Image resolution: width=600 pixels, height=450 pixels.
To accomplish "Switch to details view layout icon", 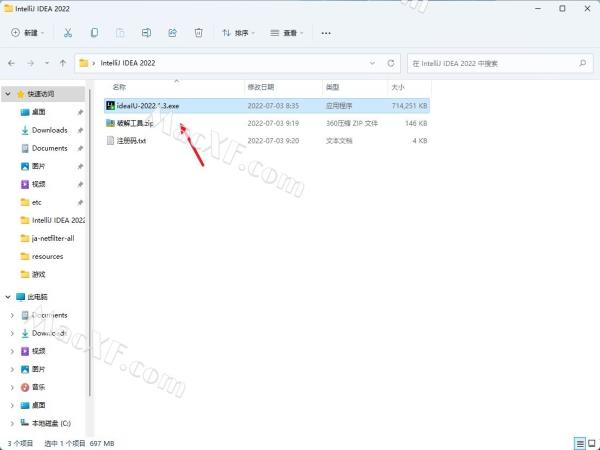I will pyautogui.click(x=580, y=443).
